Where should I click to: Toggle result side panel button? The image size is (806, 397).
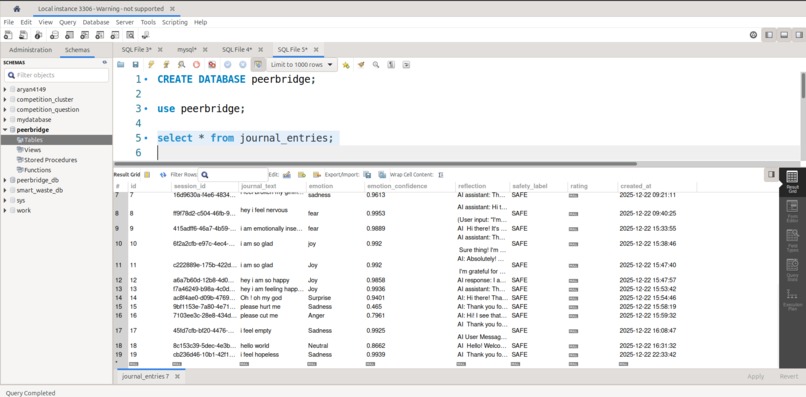[771, 175]
